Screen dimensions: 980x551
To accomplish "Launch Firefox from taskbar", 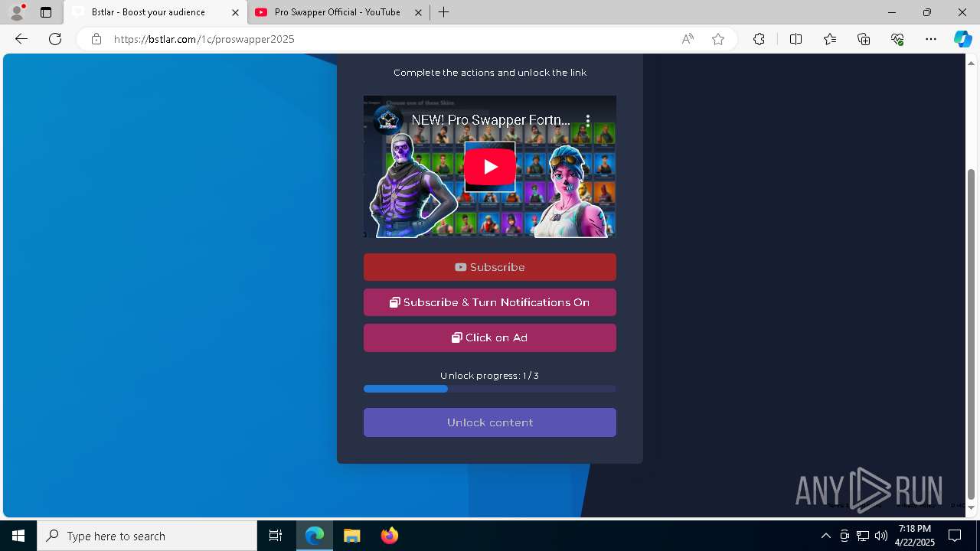I will 389,536.
